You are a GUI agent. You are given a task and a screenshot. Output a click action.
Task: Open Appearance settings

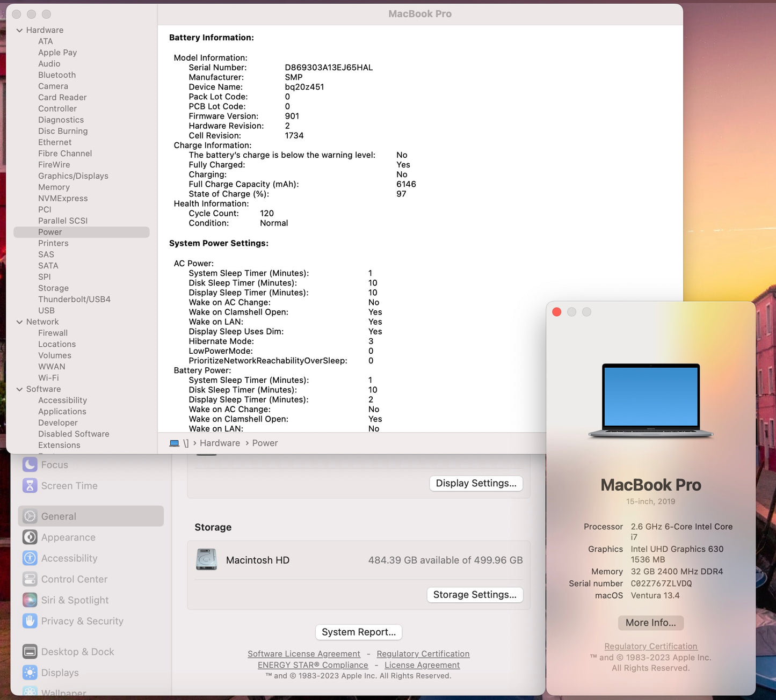(x=68, y=537)
